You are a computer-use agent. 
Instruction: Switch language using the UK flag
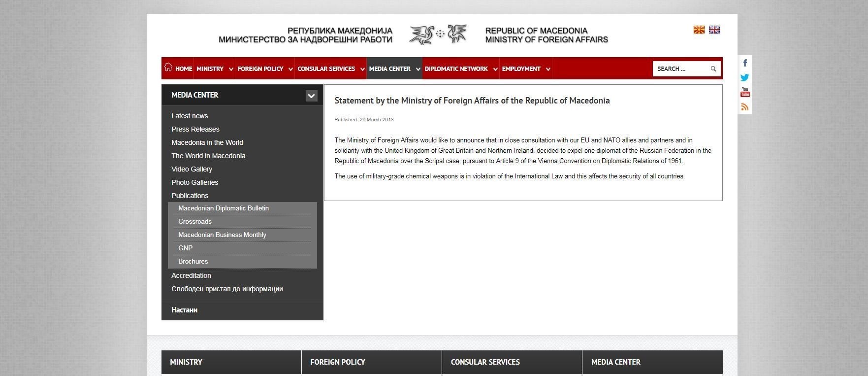714,30
